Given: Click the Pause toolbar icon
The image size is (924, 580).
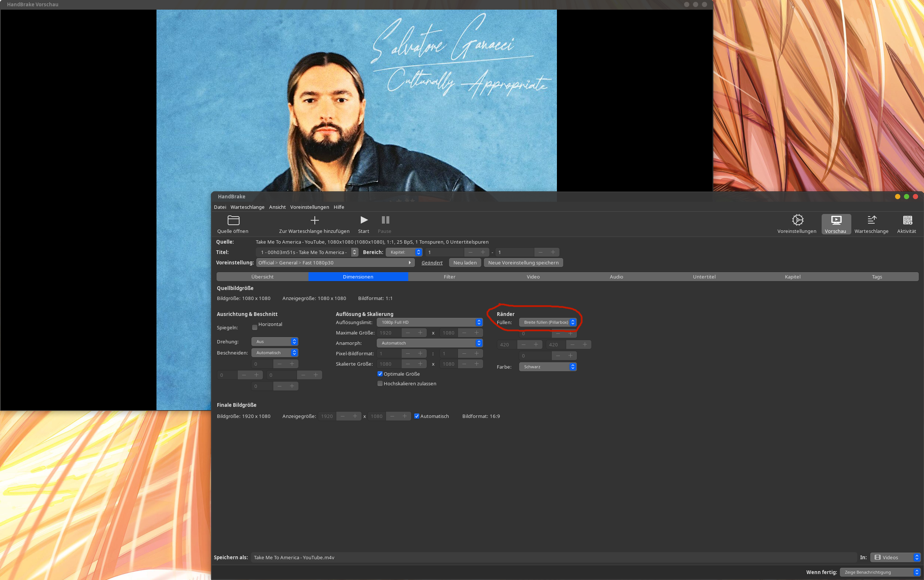Looking at the screenshot, I should (x=385, y=220).
